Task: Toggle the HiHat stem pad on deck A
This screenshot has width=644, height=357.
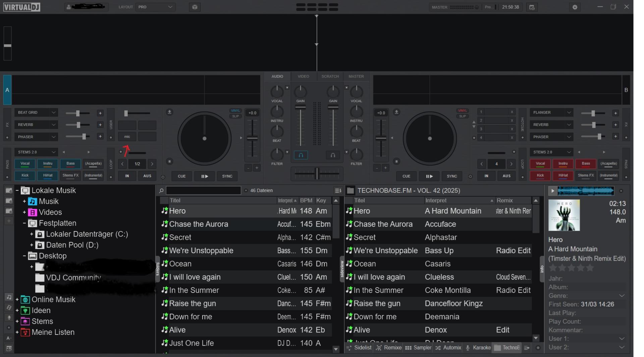Action: point(48,176)
